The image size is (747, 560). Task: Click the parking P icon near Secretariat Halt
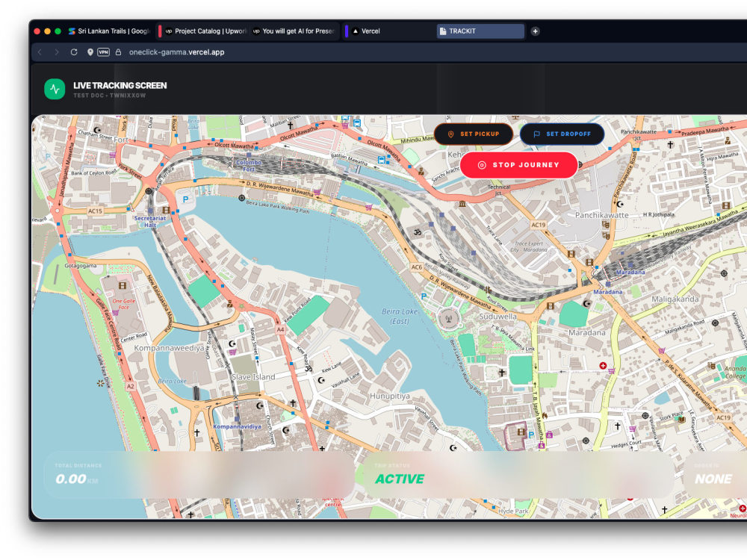[x=185, y=199]
